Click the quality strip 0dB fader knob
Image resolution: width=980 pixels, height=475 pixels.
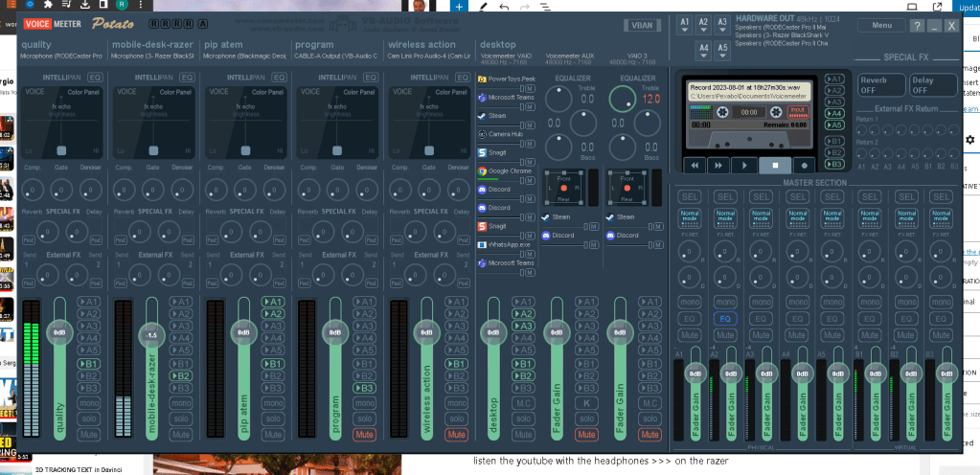[x=59, y=332]
